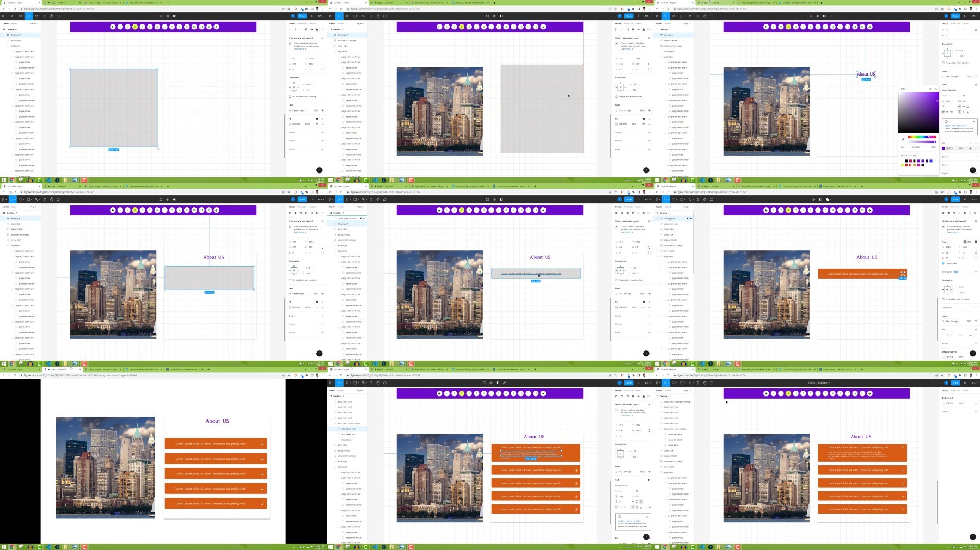Reload the page in middle-right browser window

[668, 192]
